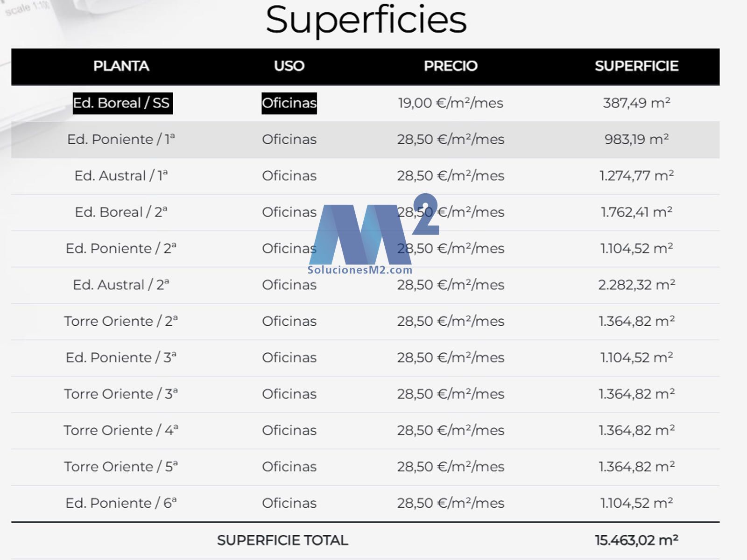747x560 pixels.
Task: Select the Torre Oriente / 4ª row label
Action: click(x=121, y=430)
